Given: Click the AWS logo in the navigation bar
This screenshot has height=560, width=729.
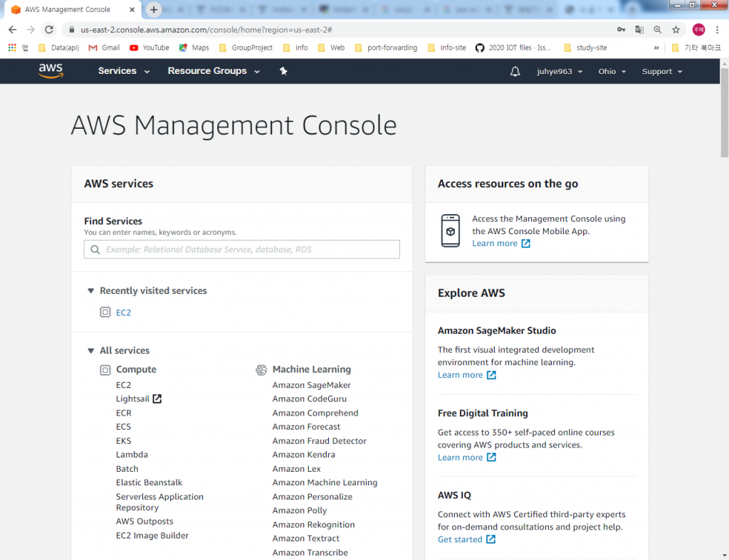Looking at the screenshot, I should [x=51, y=71].
